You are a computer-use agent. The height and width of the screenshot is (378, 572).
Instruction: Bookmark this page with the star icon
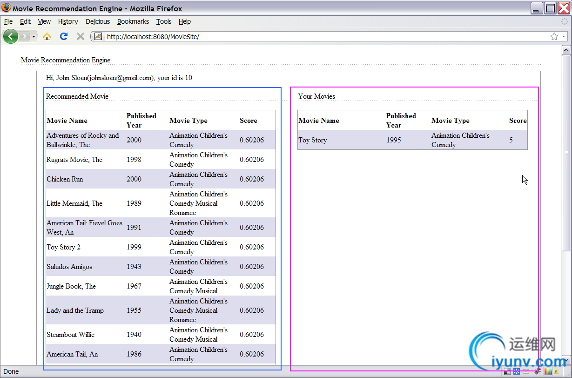click(x=554, y=36)
